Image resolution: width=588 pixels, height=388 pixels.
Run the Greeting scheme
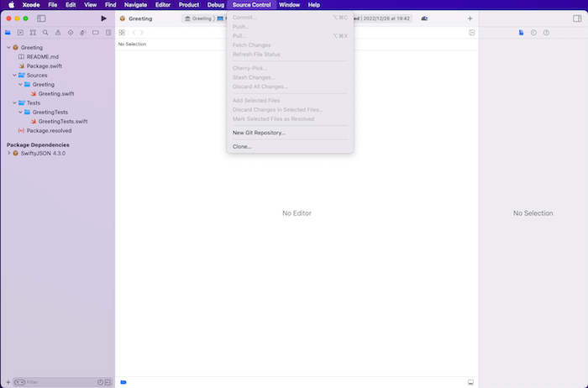[x=104, y=18]
